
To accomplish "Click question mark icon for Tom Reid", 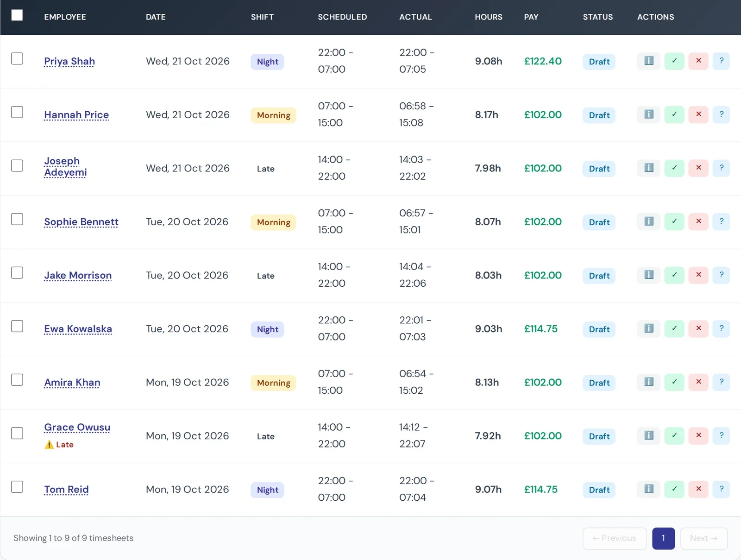I will tap(721, 489).
